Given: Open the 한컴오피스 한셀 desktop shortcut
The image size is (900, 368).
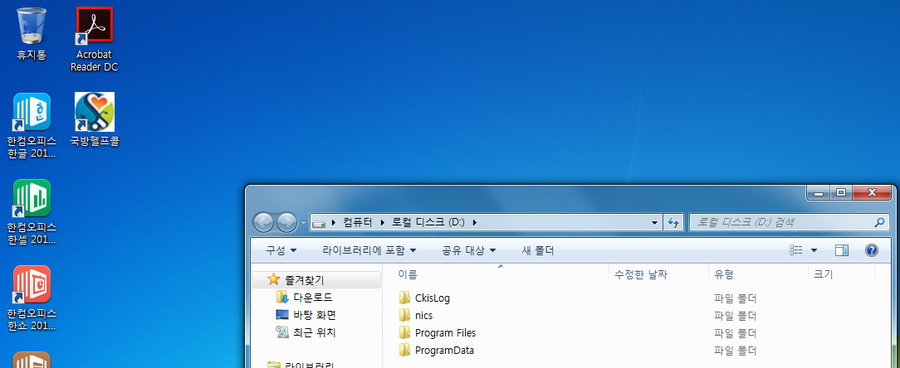Looking at the screenshot, I should point(32,212).
